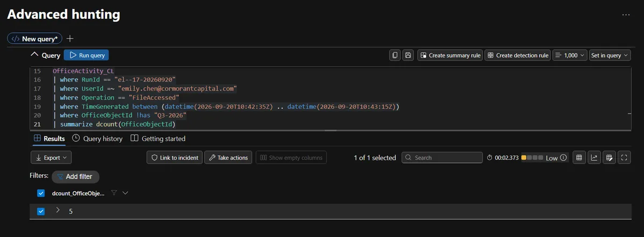Image resolution: width=644 pixels, height=237 pixels.
Task: Toggle the select-all header checkbox
Action: 41,194
